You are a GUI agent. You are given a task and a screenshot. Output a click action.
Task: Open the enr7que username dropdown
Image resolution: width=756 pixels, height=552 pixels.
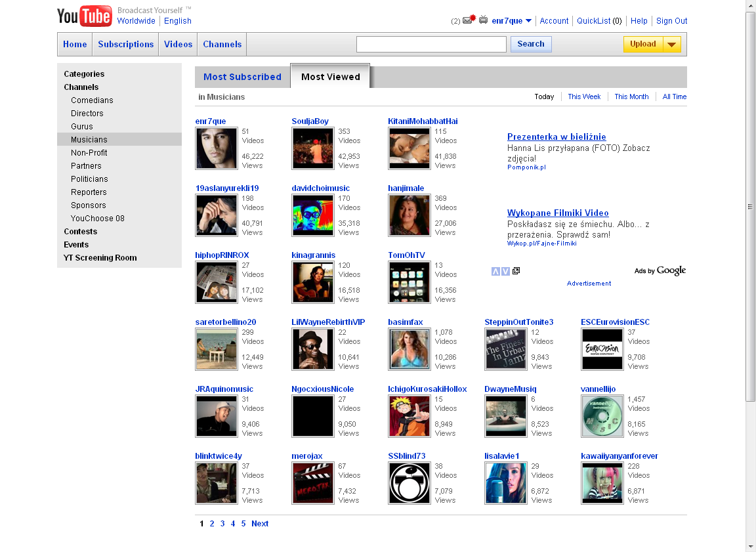[x=528, y=21]
